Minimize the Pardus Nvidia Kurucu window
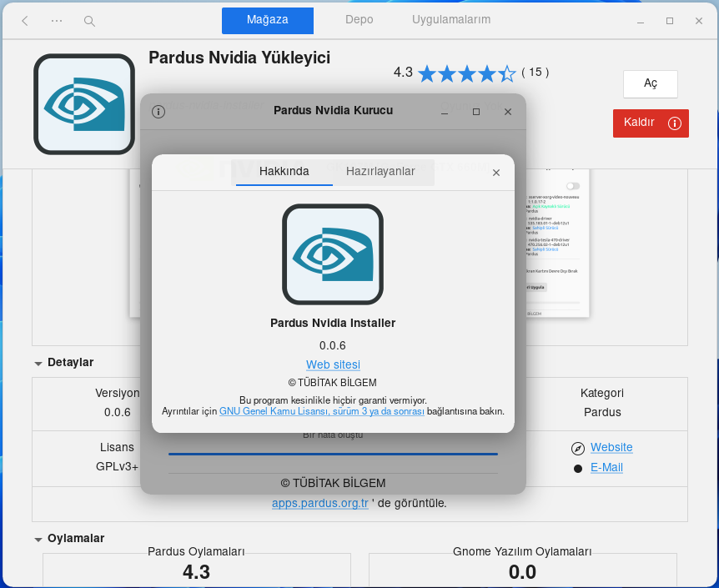The width and height of the screenshot is (719, 588). tap(445, 112)
